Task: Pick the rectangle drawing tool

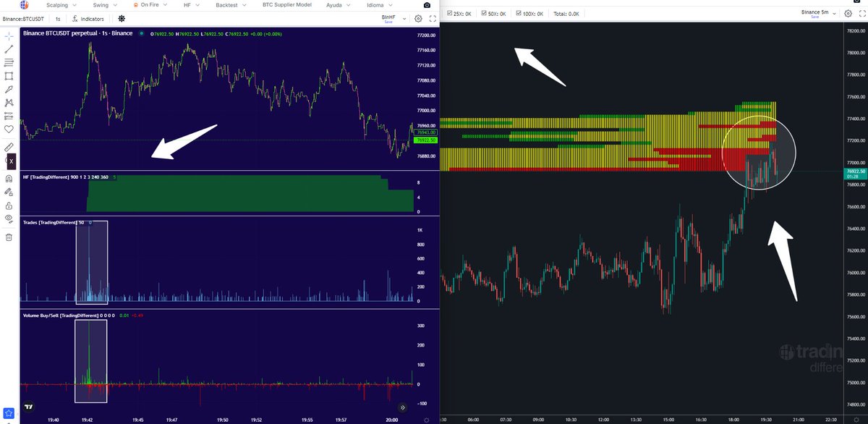Action: coord(9,74)
